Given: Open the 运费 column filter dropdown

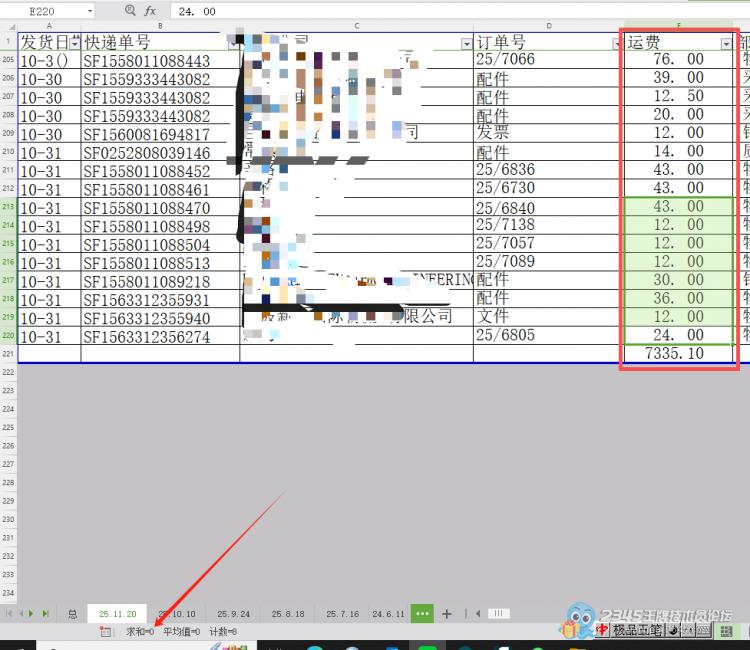Looking at the screenshot, I should pos(726,44).
